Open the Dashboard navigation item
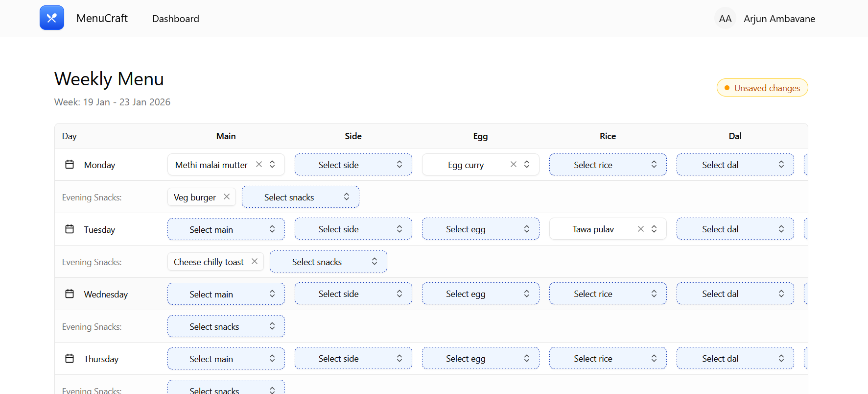This screenshot has height=394, width=868. [x=176, y=19]
